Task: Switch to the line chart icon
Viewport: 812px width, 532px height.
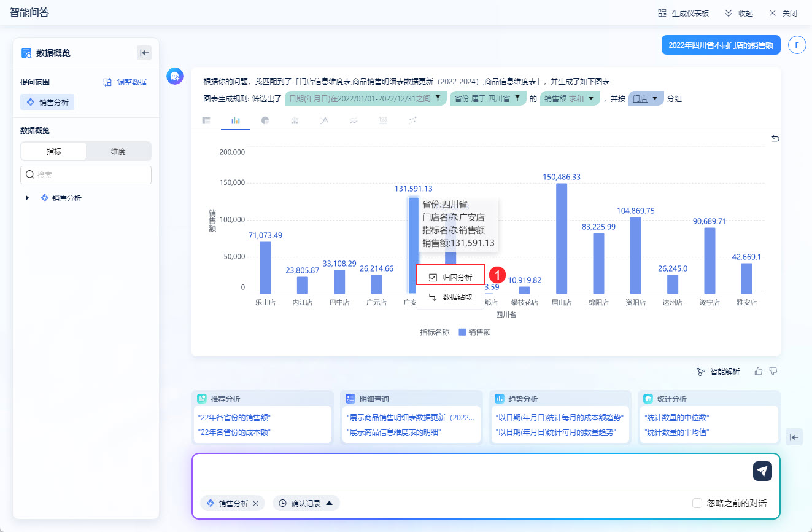Action: click(324, 120)
